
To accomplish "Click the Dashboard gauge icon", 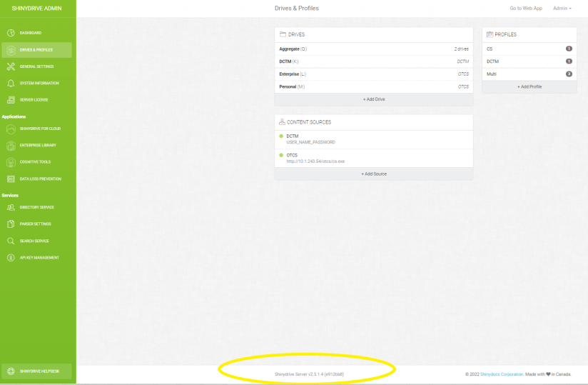I will 11,33.
